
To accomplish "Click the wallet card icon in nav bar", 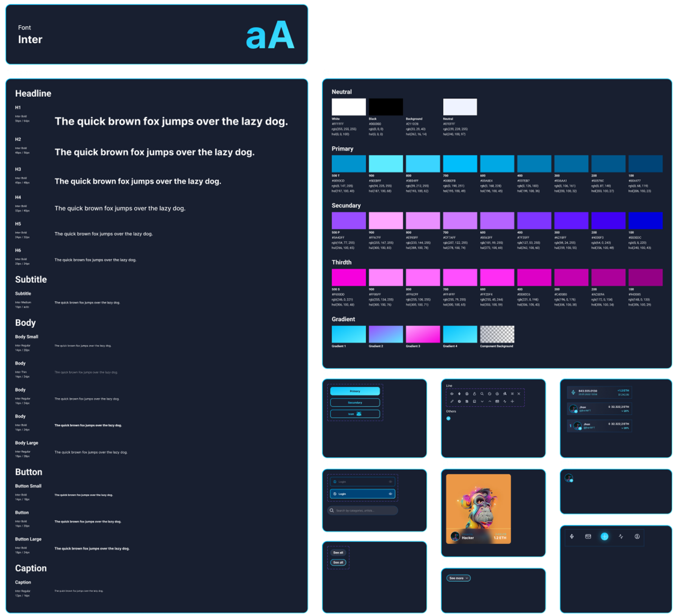I will click(588, 537).
